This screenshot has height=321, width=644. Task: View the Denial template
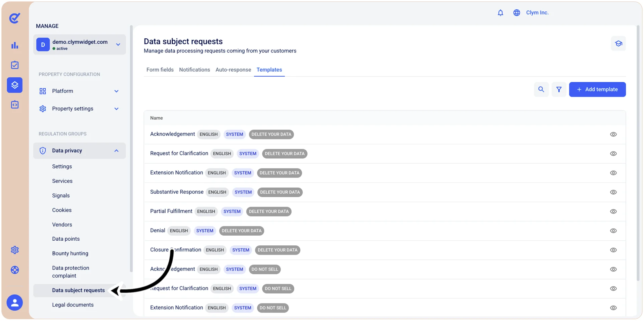coord(613,231)
